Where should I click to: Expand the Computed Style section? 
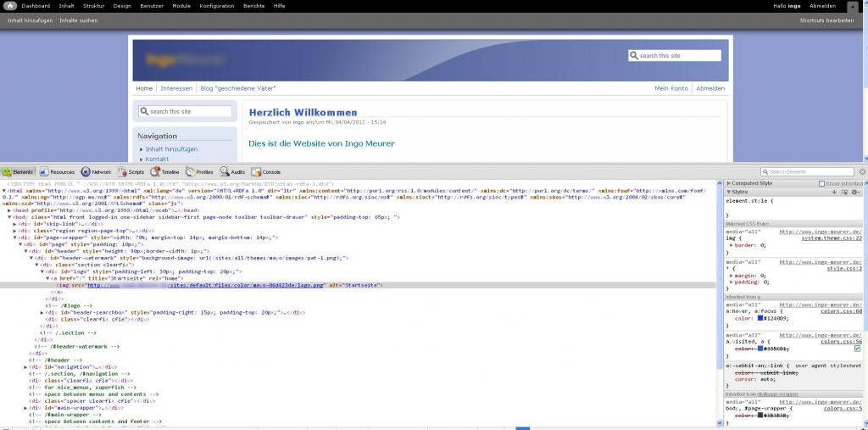pyautogui.click(x=727, y=183)
